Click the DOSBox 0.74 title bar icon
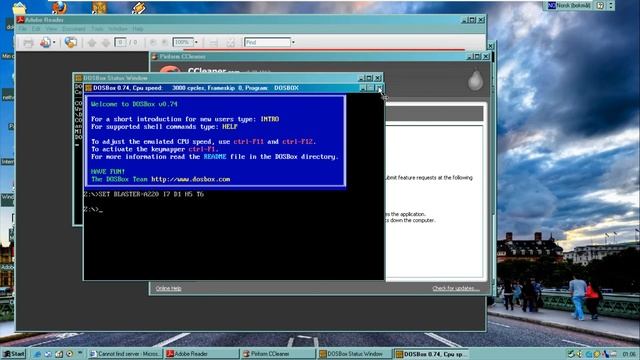 (x=89, y=88)
